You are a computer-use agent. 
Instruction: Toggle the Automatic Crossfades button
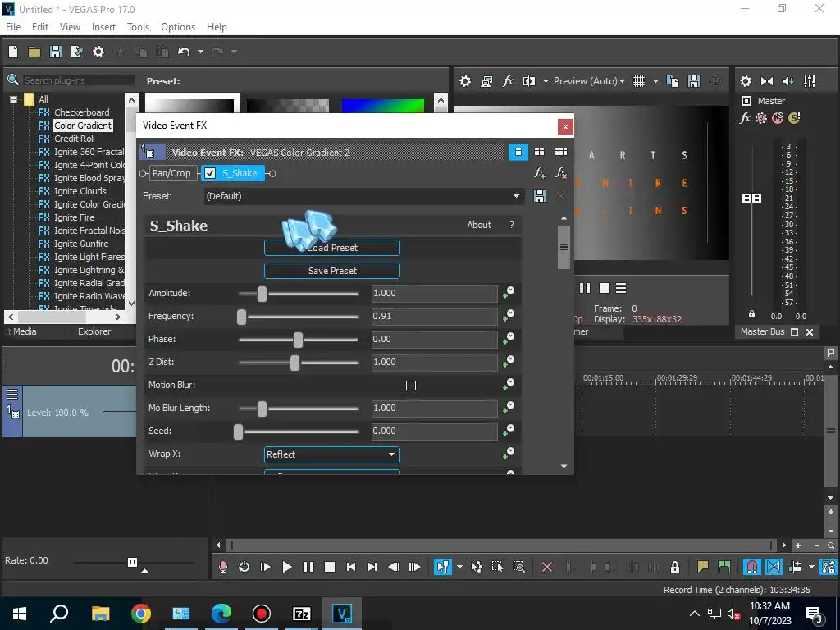pos(774,567)
